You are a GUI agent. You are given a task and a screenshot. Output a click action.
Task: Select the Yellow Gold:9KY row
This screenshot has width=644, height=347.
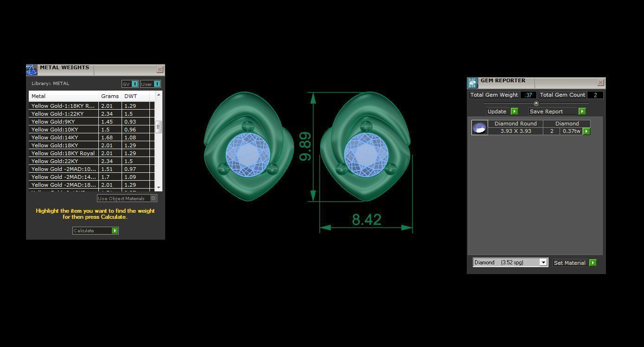(x=91, y=122)
